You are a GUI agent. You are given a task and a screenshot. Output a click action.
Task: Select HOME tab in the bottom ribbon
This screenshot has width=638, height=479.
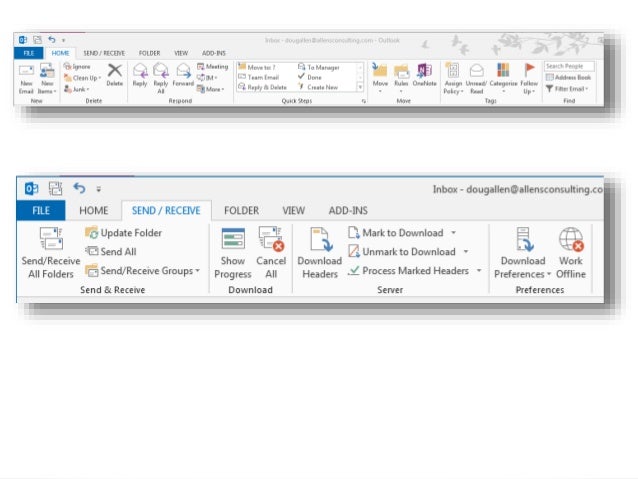click(x=94, y=210)
